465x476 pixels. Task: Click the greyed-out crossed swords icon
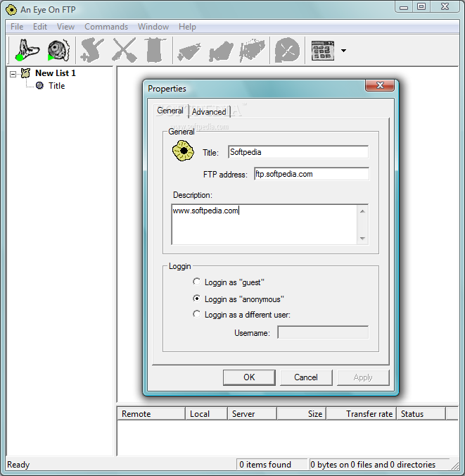[124, 50]
